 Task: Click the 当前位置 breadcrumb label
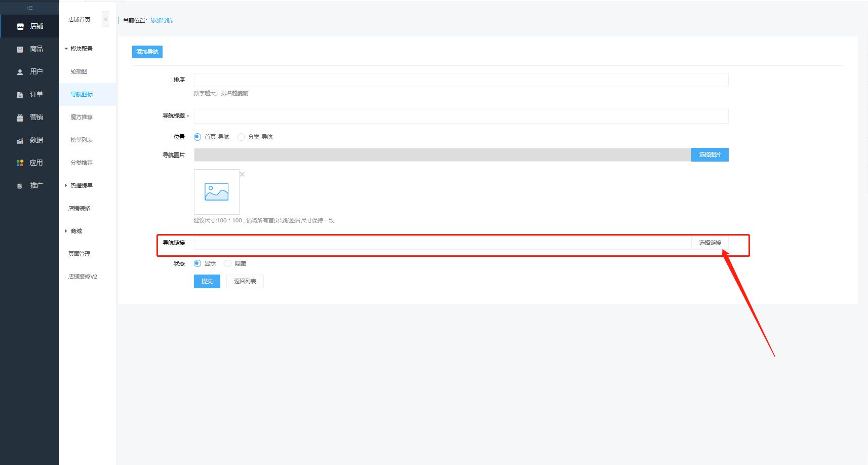pos(135,20)
